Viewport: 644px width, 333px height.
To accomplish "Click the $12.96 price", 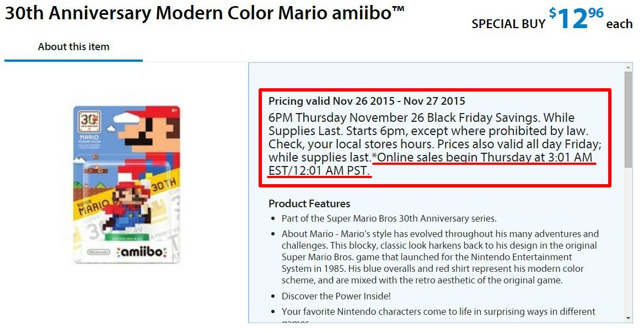I will [x=576, y=18].
